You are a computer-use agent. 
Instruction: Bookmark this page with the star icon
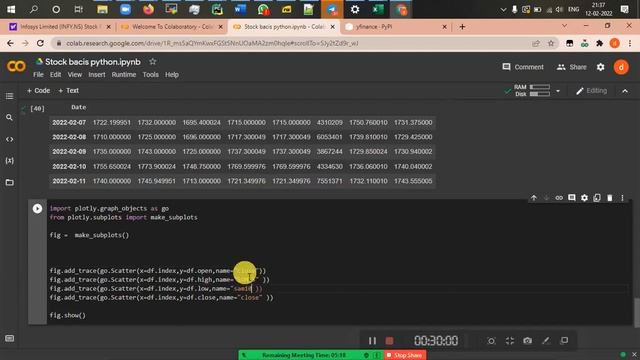point(551,43)
